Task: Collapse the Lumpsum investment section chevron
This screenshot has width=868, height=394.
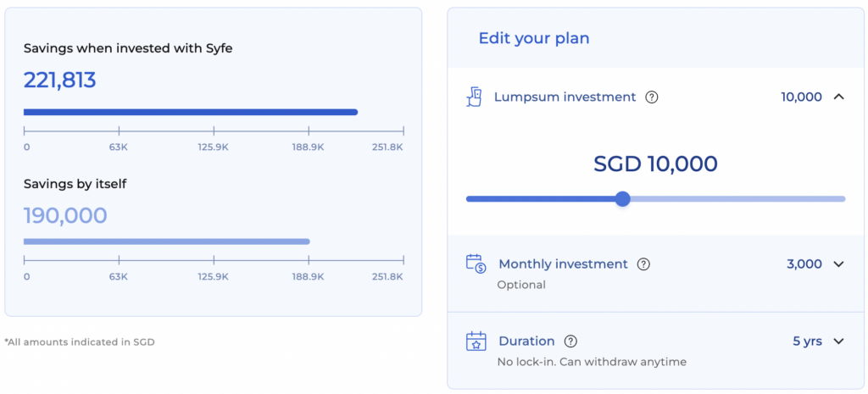Action: pyautogui.click(x=838, y=97)
